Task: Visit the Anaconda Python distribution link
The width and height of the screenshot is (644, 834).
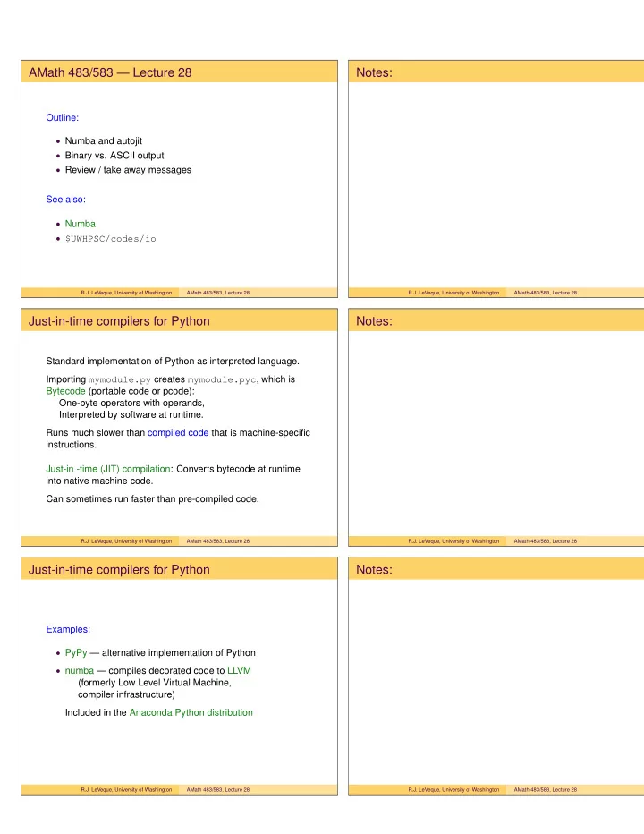Action: point(191,712)
